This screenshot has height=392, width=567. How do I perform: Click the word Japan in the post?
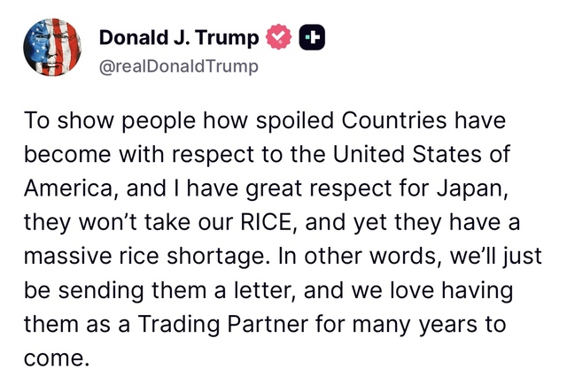coord(470,189)
